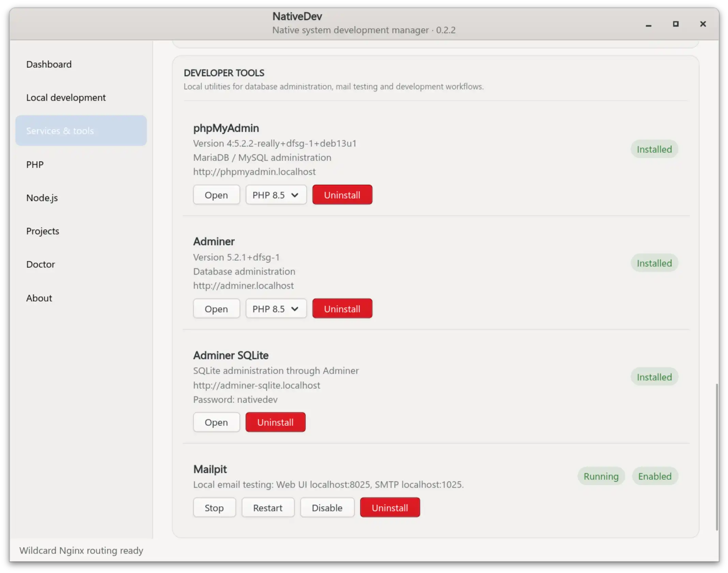
Task: Expand phpMyAdmin PHP 8.5 version dropdown
Action: tap(276, 195)
